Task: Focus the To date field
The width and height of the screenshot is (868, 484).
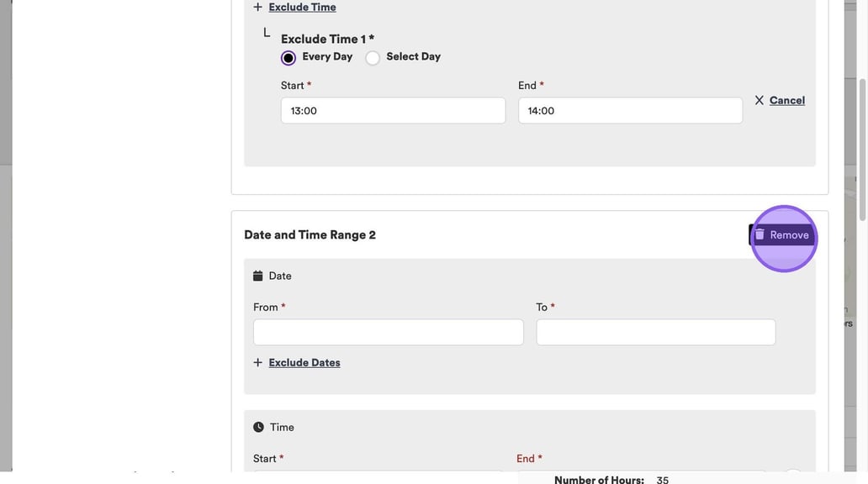Action: point(655,332)
